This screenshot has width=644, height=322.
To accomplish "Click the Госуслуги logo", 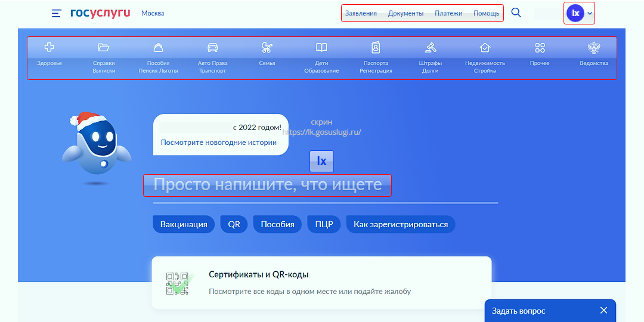I will pyautogui.click(x=100, y=13).
